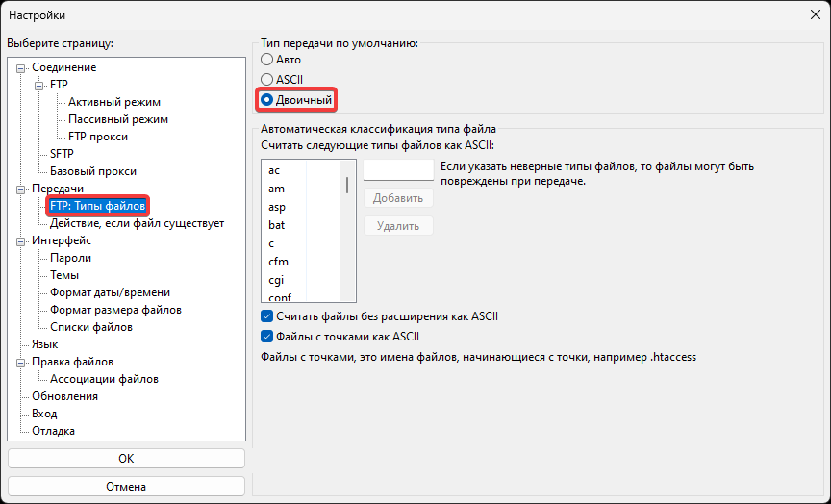This screenshot has height=504, width=831.
Task: Select the Авто transfer type radio button
Action: coord(267,60)
